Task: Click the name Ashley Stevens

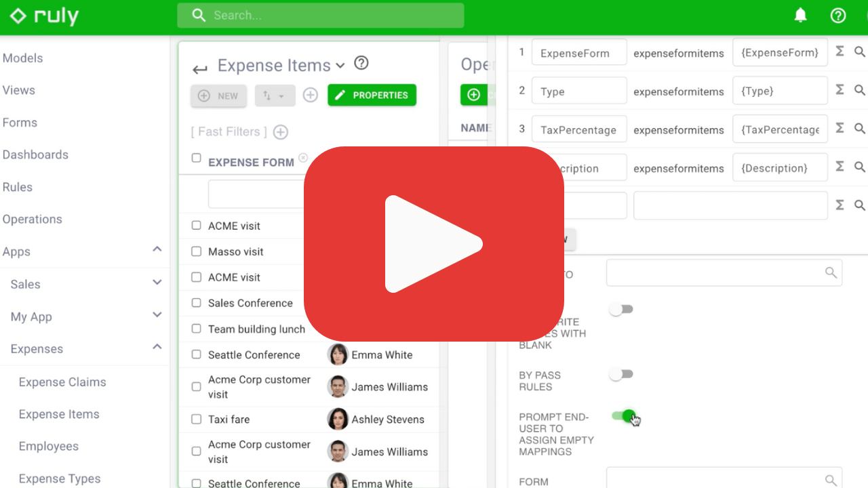Action: [388, 420]
